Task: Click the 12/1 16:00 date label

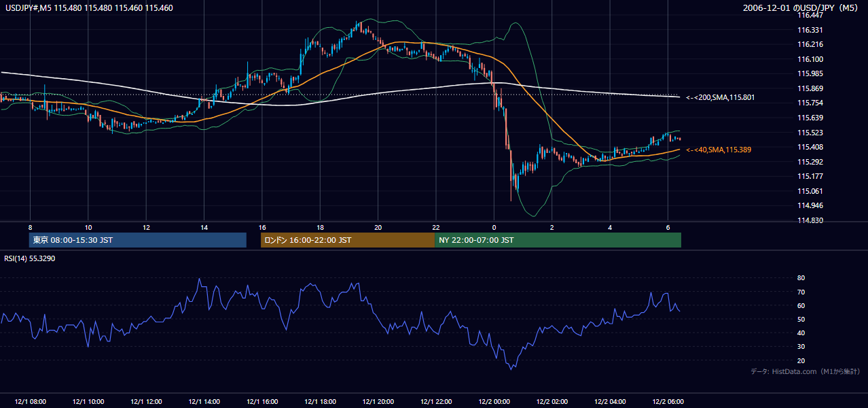Action: 262,402
